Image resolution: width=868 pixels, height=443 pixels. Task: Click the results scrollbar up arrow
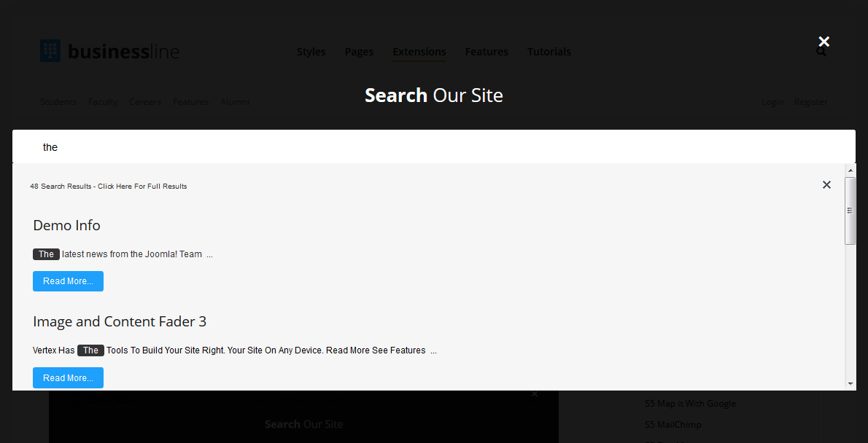(x=850, y=170)
